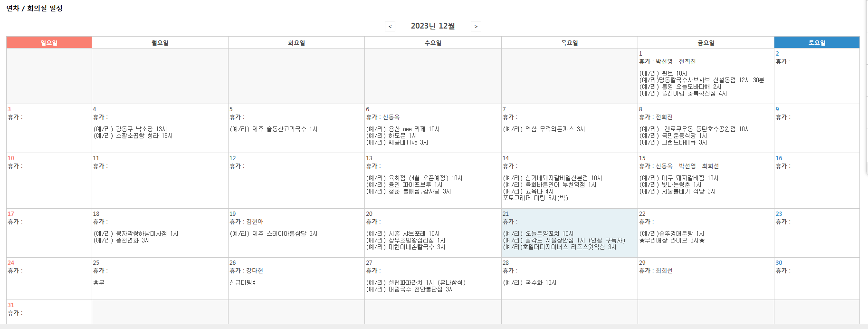
Task: Open the 포토그래퍼 미팅 5시(박) entry
Action: coord(535,198)
